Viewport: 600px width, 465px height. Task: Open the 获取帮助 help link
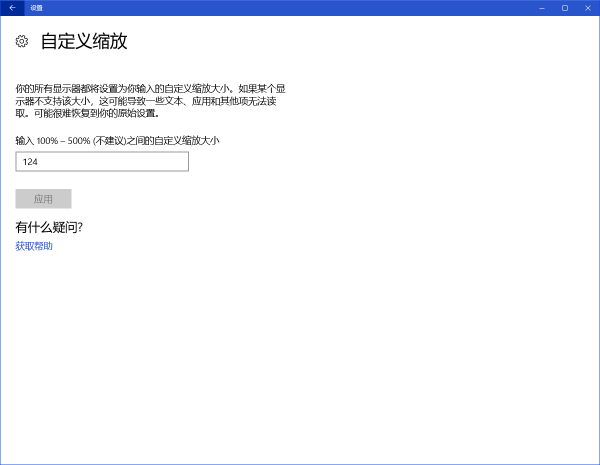[34, 246]
